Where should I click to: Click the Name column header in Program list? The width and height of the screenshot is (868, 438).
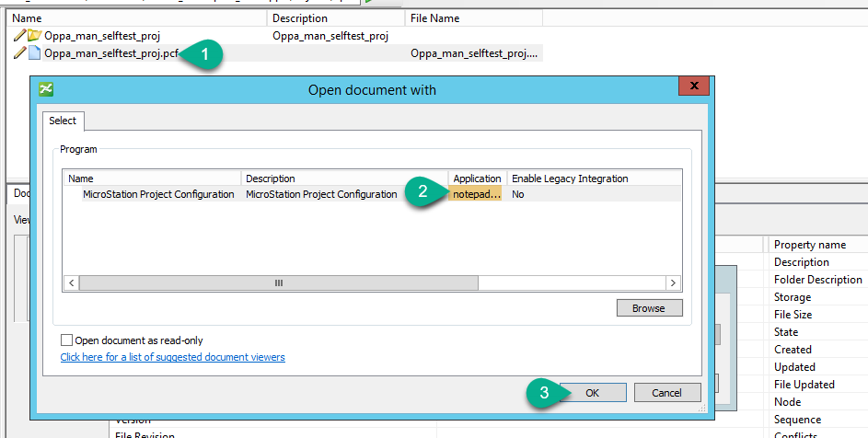152,179
